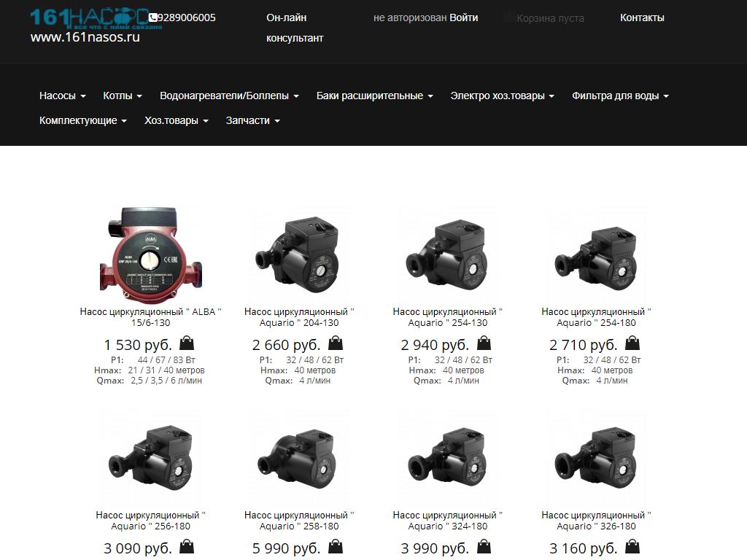Click the Войти login link
This screenshot has width=747, height=560.
(x=464, y=17)
